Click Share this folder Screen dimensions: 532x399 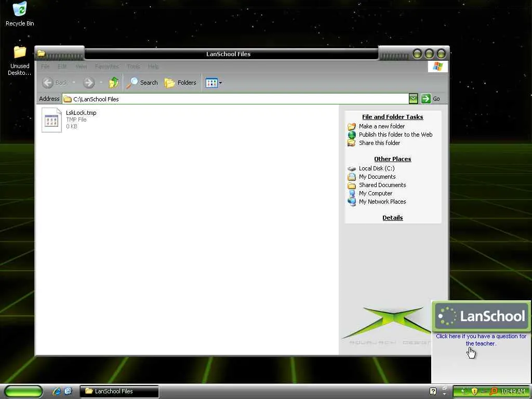click(379, 143)
